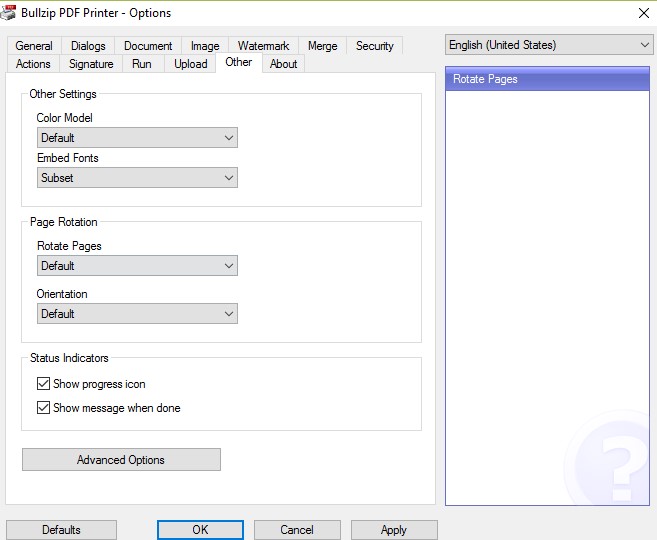Open the About tab

283,64
